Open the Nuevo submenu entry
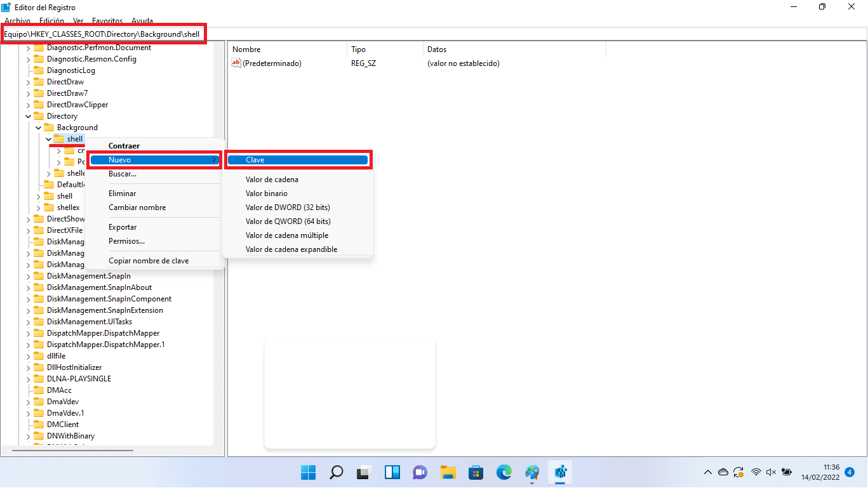 click(x=155, y=160)
